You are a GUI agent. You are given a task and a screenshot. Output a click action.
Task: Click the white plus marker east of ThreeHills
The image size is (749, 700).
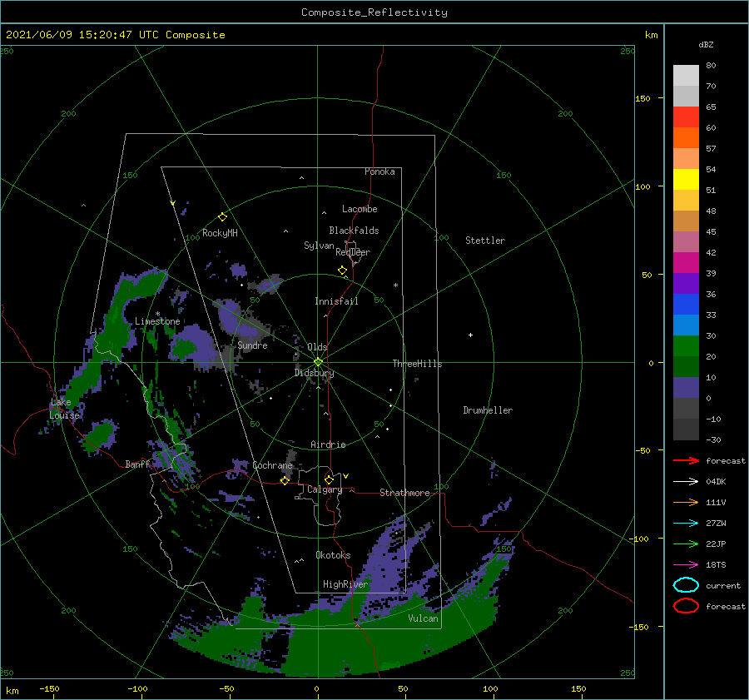(x=470, y=335)
